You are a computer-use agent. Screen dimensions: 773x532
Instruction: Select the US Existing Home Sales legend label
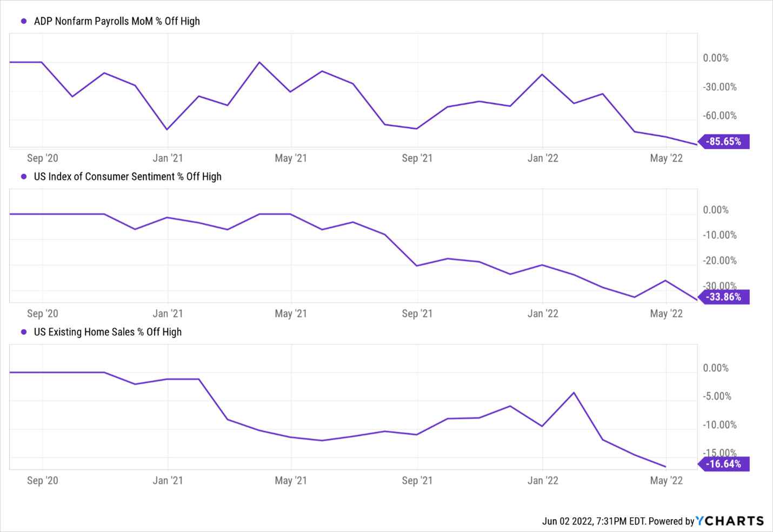pos(108,332)
